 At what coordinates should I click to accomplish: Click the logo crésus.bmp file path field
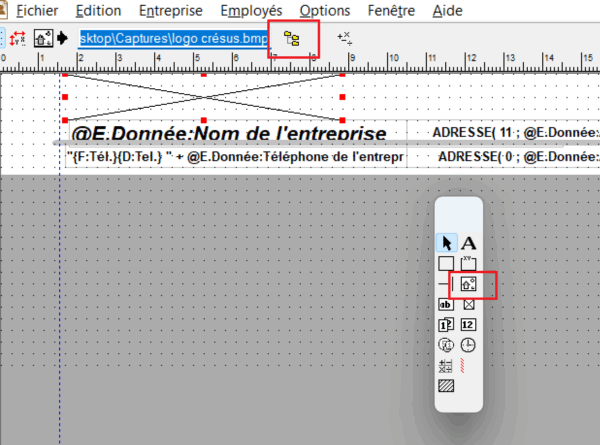(x=174, y=39)
